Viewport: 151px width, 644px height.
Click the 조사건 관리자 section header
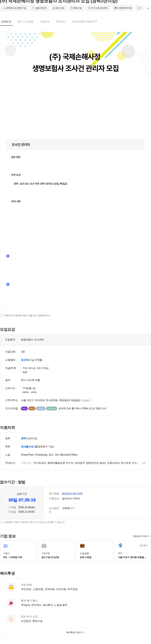coord(75,144)
